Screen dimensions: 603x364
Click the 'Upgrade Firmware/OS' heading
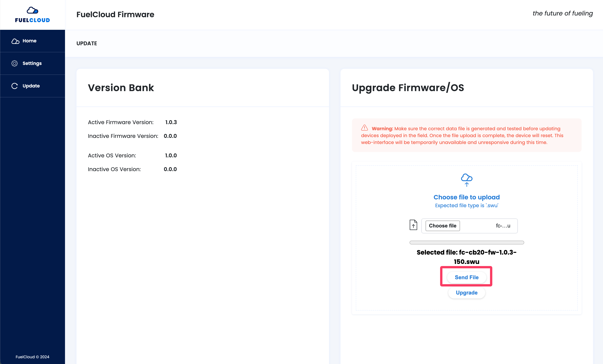coord(408,88)
